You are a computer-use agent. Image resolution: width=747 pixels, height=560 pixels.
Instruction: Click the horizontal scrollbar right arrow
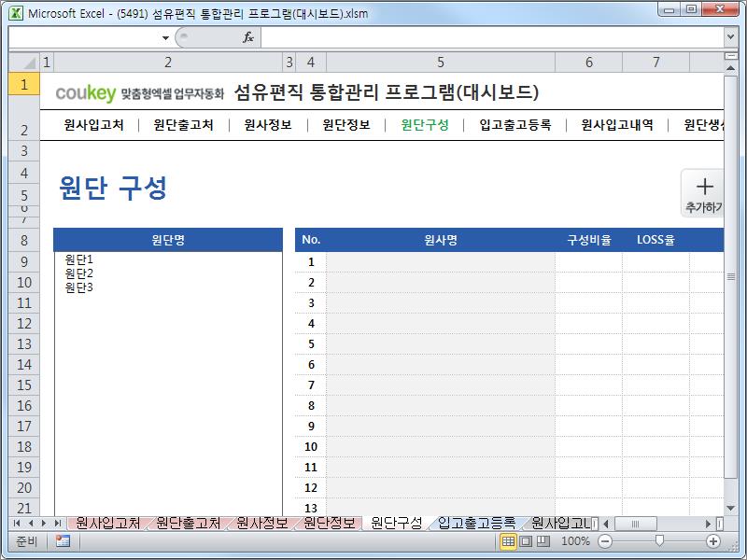(708, 524)
